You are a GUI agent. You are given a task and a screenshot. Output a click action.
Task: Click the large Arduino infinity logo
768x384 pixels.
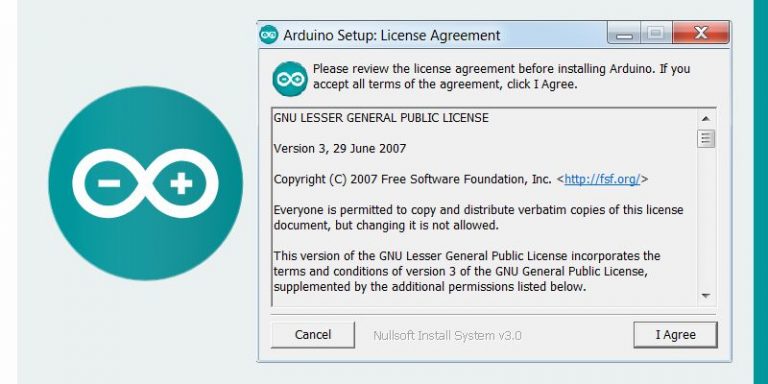click(x=145, y=183)
